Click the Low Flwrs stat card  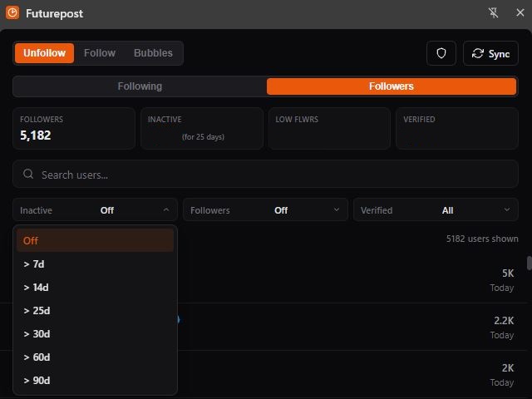(x=329, y=129)
